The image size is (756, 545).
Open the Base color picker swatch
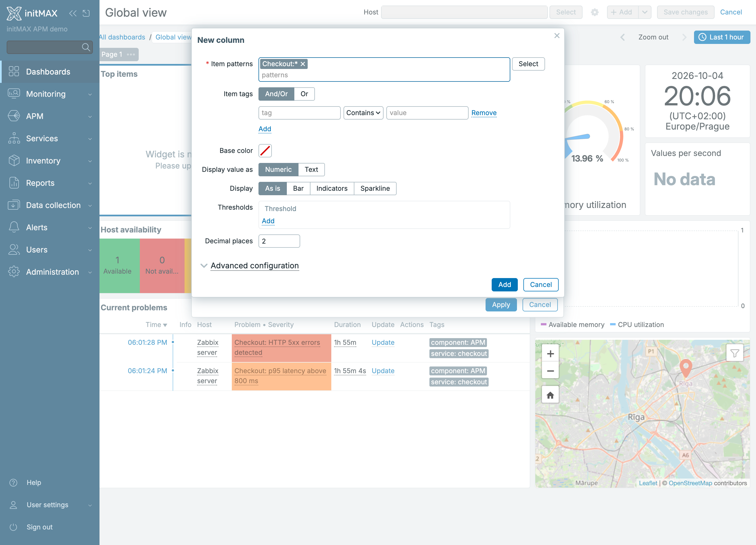click(265, 151)
